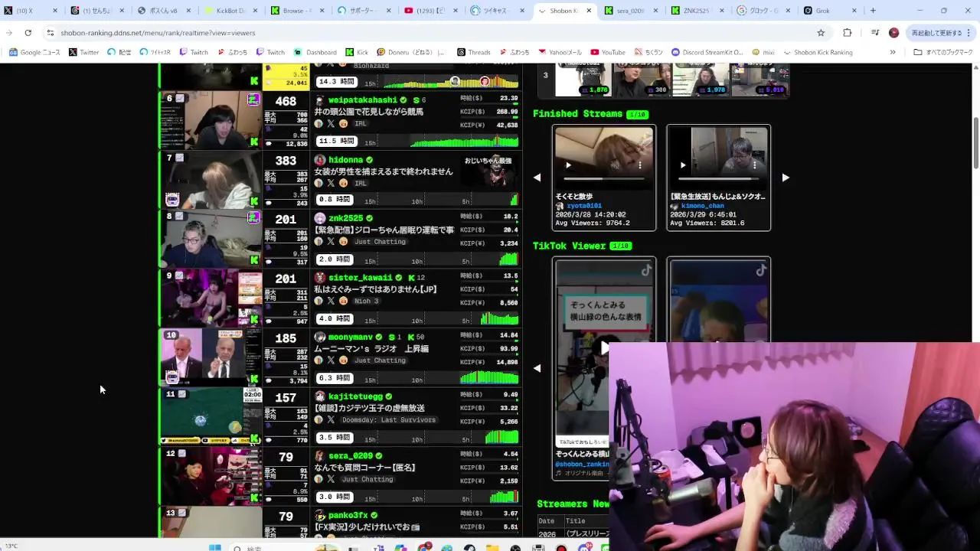Switch to the KickBot browser tab
Viewport: 980px width, 551px height.
[x=231, y=11]
